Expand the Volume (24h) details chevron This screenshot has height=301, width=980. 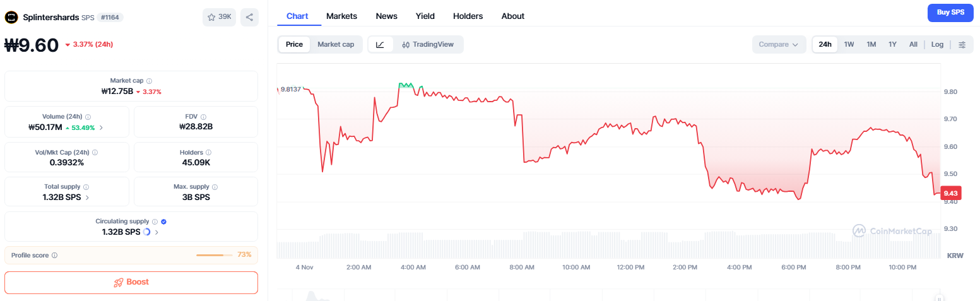coord(101,127)
